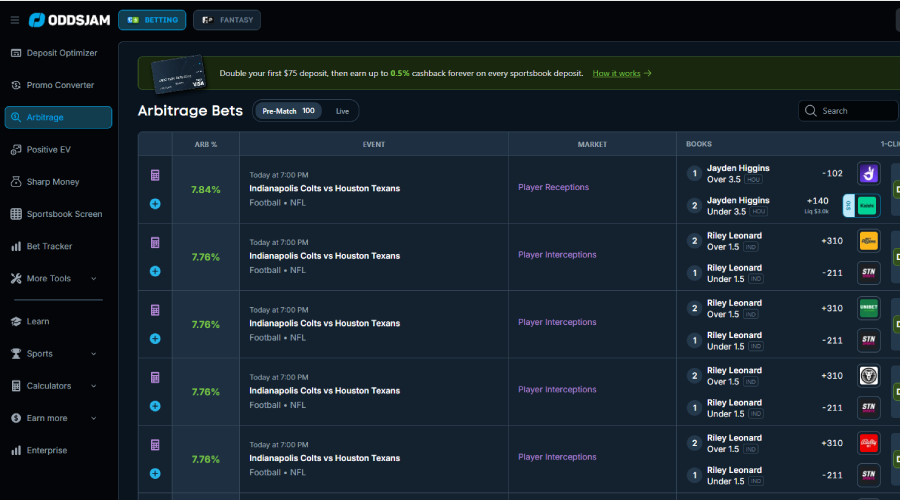Click MARKET column header
Screen dimensions: 900x500
pos(592,145)
